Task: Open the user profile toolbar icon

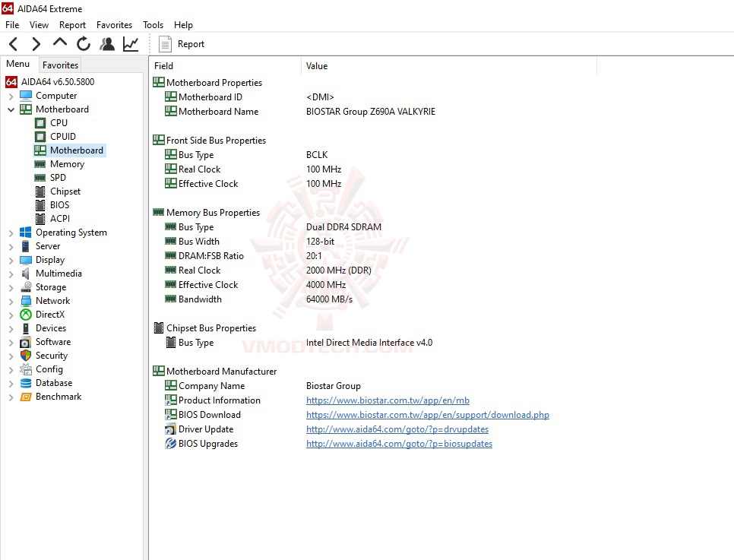Action: pyautogui.click(x=107, y=44)
